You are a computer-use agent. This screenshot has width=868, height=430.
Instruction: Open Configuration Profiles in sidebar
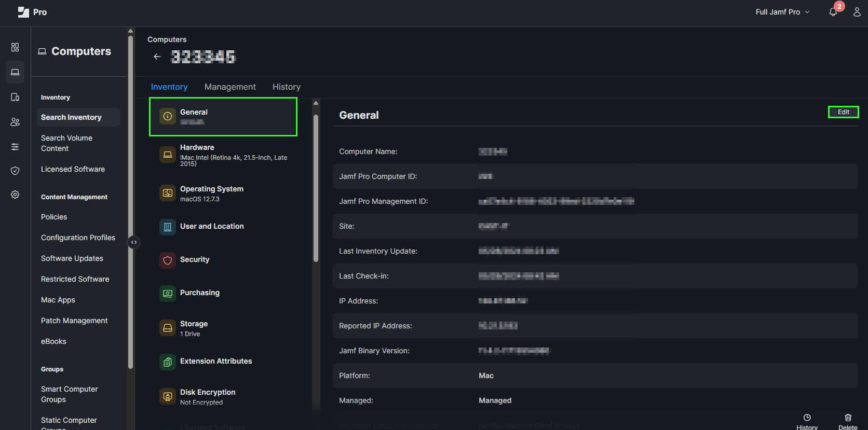point(78,238)
